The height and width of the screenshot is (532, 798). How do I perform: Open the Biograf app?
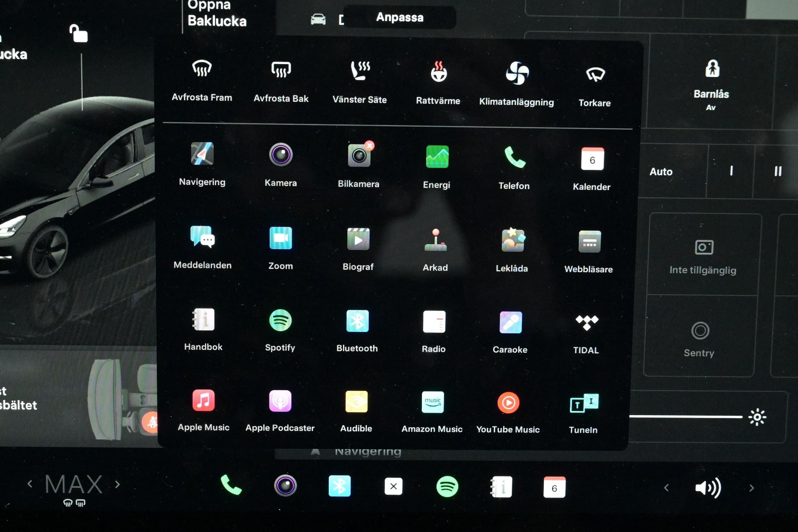pyautogui.click(x=358, y=249)
